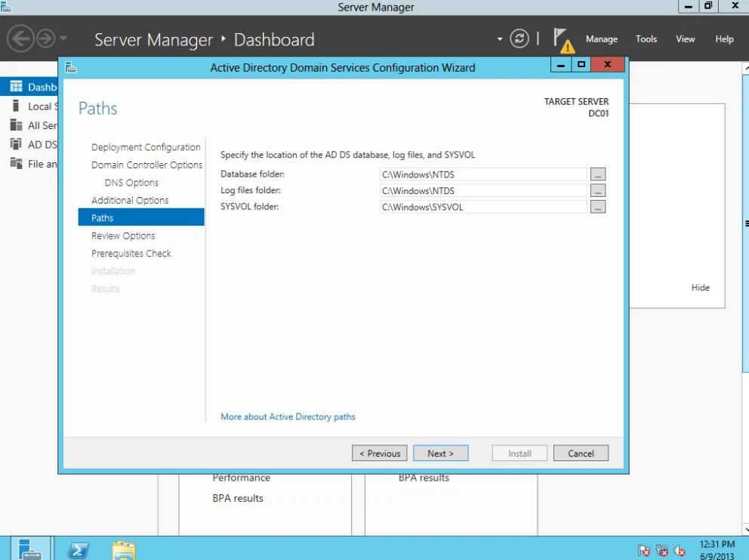Screen dimensions: 749x560
Task: Go to Domain Controller Options step
Action: (146, 165)
